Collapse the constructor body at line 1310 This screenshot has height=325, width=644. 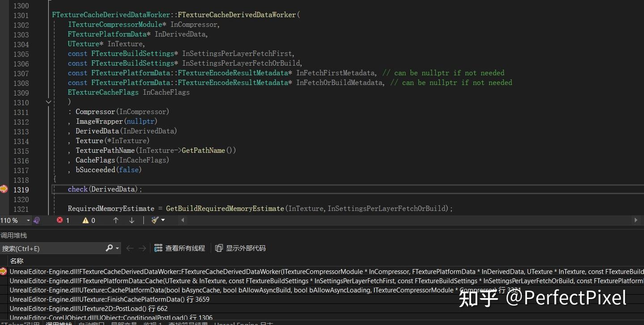tap(48, 102)
